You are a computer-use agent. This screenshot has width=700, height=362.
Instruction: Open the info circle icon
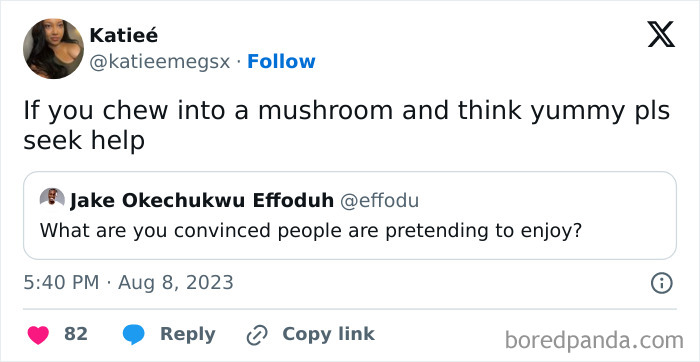point(661,283)
